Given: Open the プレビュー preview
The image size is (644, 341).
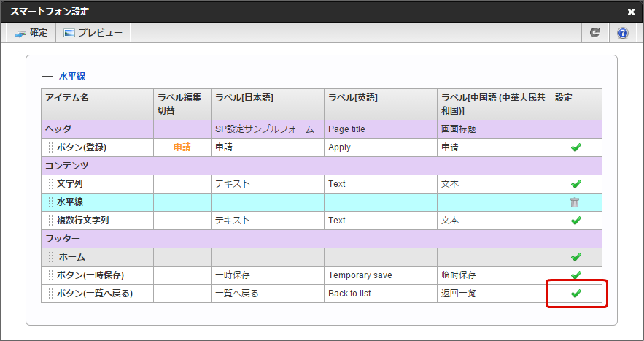Looking at the screenshot, I should coord(93,33).
